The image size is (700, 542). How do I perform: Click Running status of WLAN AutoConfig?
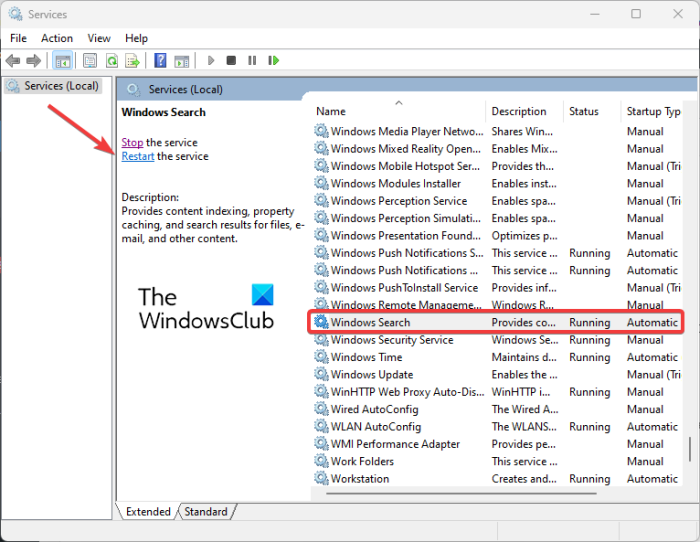pyautogui.click(x=589, y=426)
